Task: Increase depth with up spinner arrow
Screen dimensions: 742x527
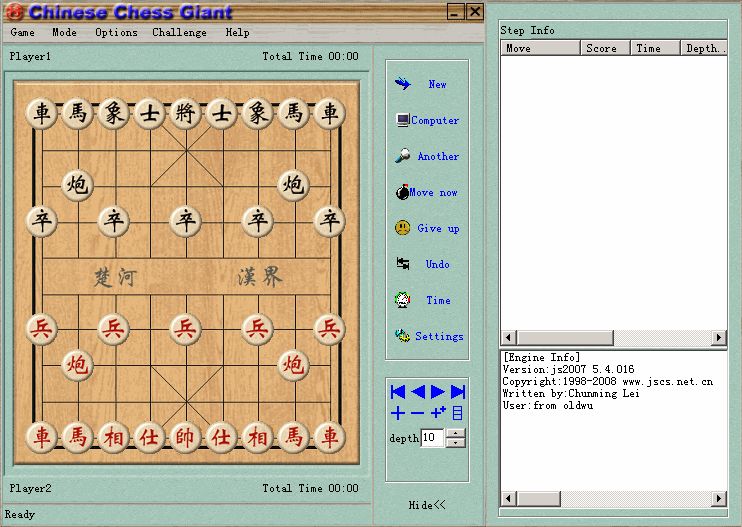Action: pyautogui.click(x=455, y=432)
